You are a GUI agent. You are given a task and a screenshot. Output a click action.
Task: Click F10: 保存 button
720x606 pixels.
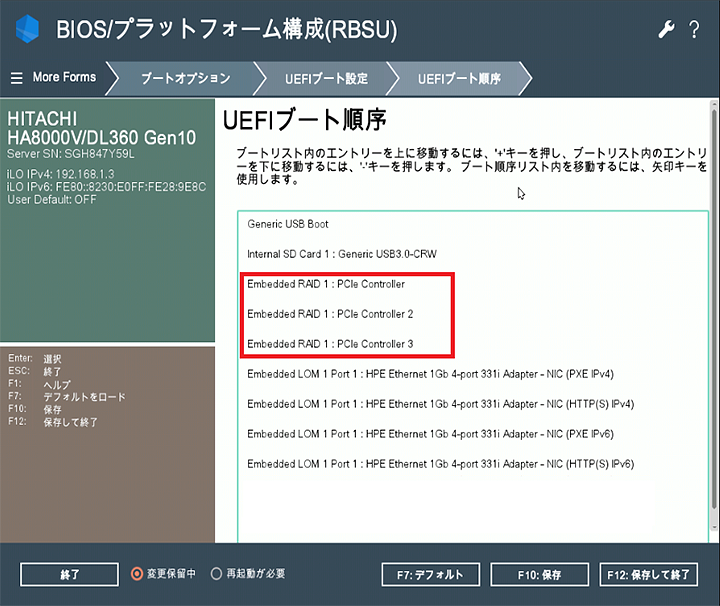540,574
